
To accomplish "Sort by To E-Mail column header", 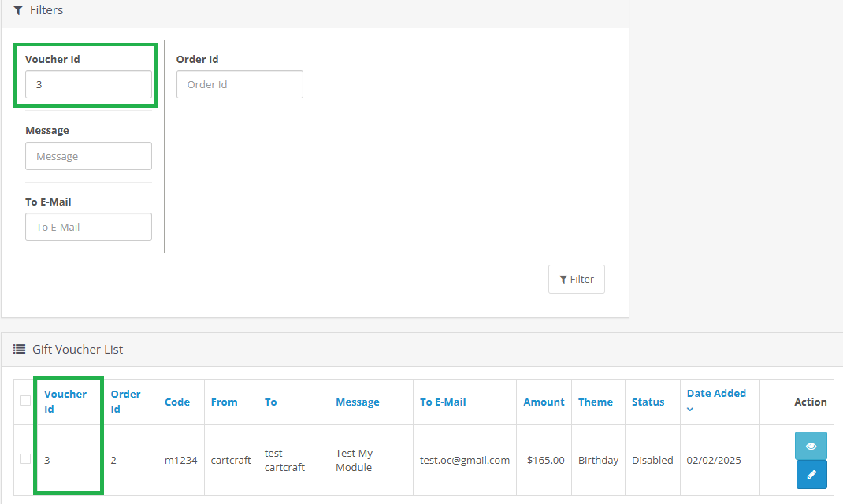I will point(443,402).
